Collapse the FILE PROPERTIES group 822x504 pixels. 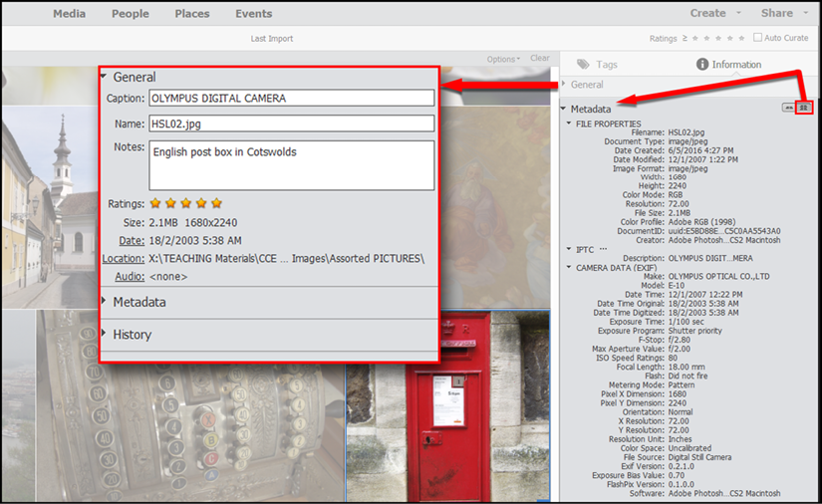click(x=569, y=124)
